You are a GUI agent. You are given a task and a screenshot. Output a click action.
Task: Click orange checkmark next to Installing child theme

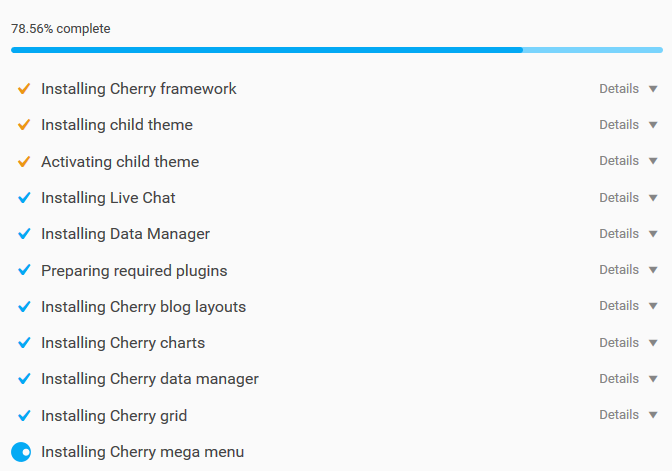tap(24, 125)
